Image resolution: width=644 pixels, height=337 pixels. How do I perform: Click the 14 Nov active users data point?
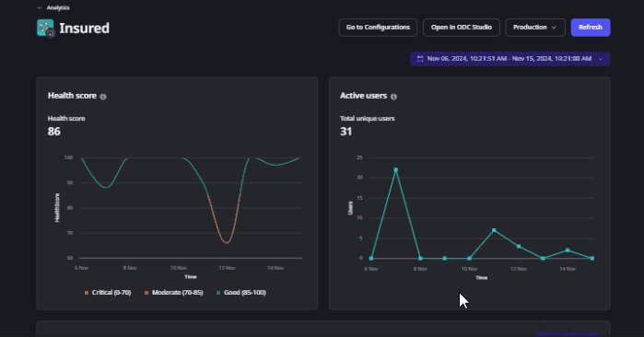pyautogui.click(x=568, y=250)
